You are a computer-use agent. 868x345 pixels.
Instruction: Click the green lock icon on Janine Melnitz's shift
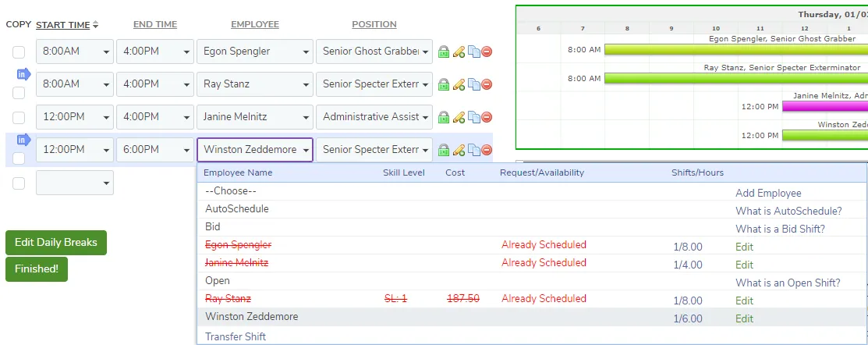tap(444, 117)
